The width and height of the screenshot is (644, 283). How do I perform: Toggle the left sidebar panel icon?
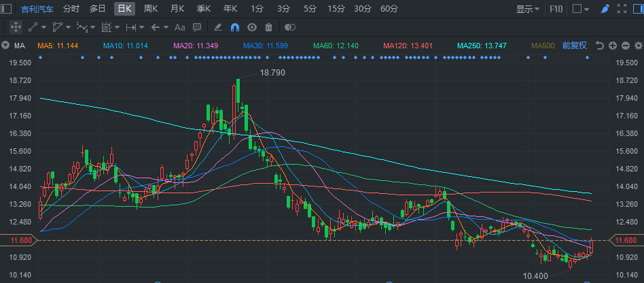point(7,9)
